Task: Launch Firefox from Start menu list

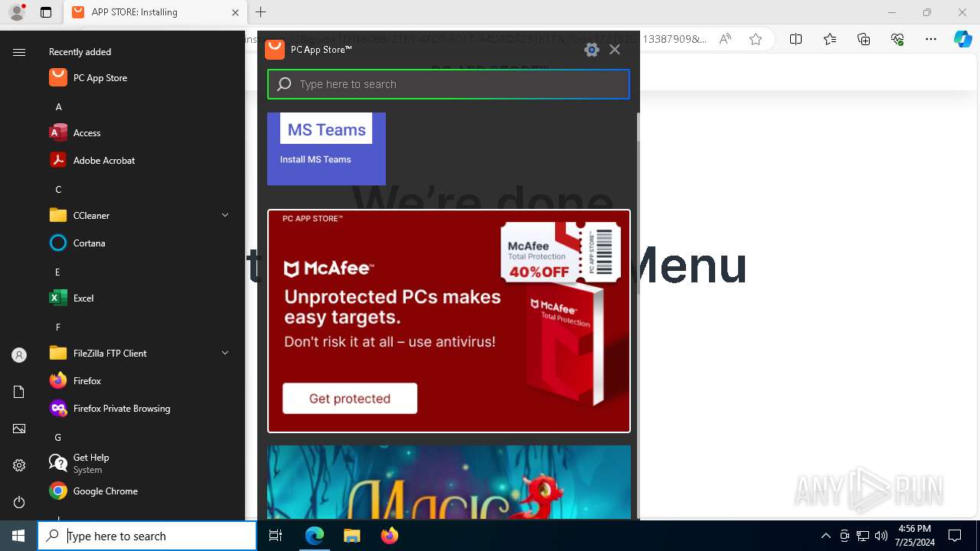Action: tap(138, 380)
